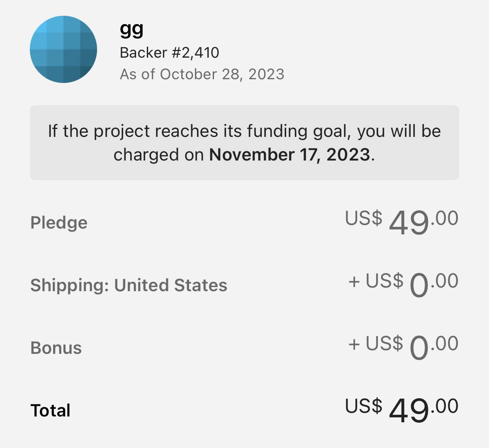The image size is (489, 448).
Task: Click the plus sign before the shipping amount
Action: point(354,282)
